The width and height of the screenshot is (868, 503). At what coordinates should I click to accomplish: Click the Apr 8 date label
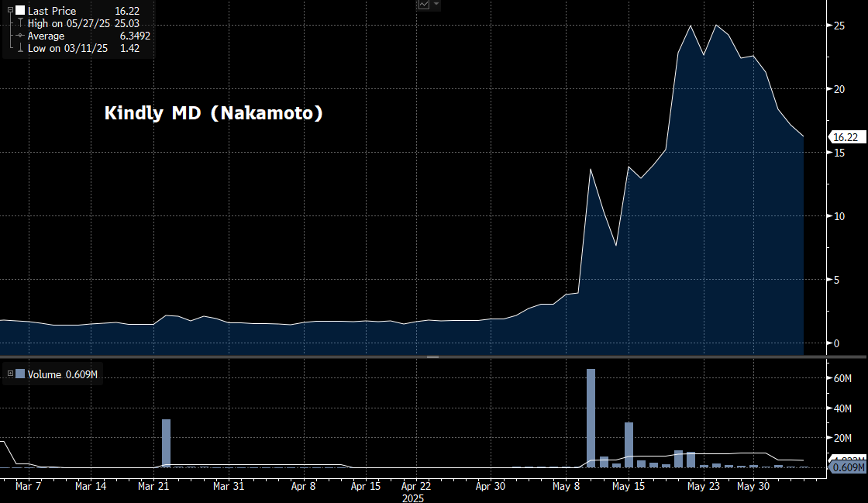coord(303,487)
